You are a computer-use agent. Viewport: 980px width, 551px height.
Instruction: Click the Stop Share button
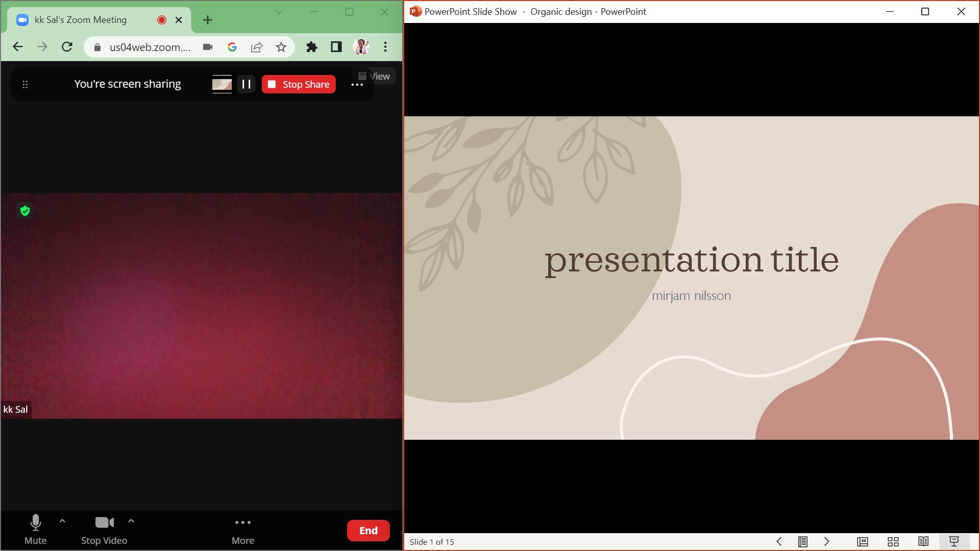(x=299, y=84)
